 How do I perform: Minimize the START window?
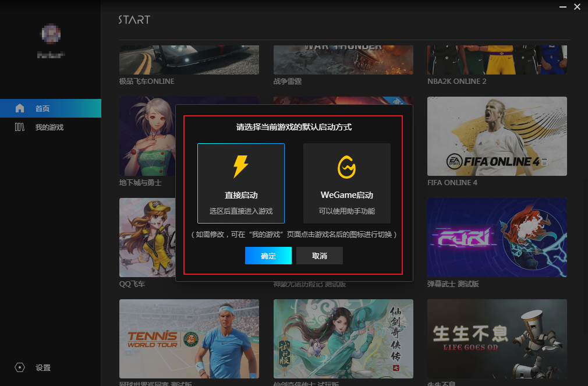click(562, 6)
